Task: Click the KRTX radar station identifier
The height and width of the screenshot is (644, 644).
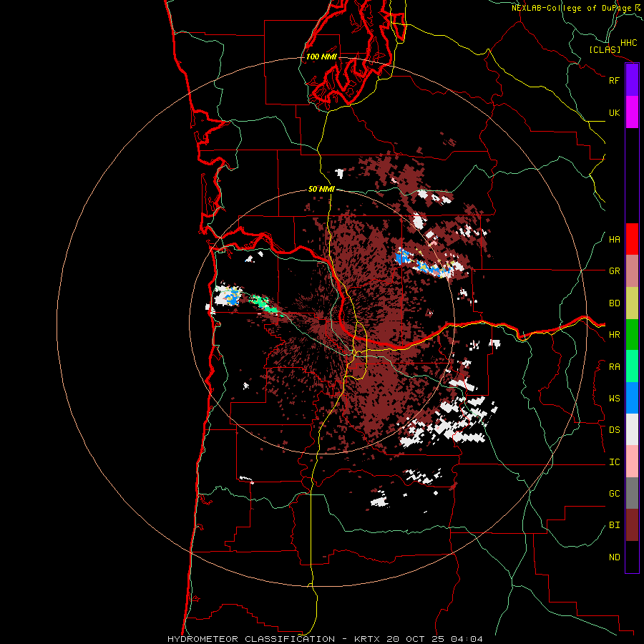Action: (x=369, y=639)
